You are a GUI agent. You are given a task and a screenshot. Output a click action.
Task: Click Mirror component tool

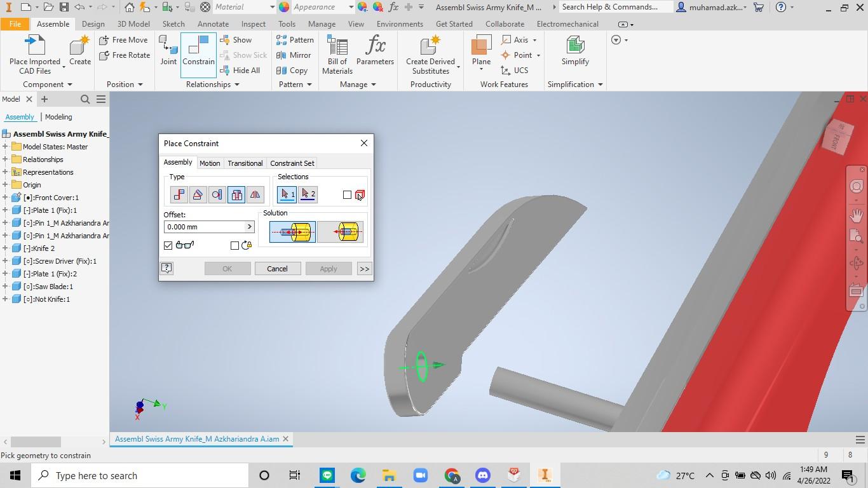click(x=294, y=55)
